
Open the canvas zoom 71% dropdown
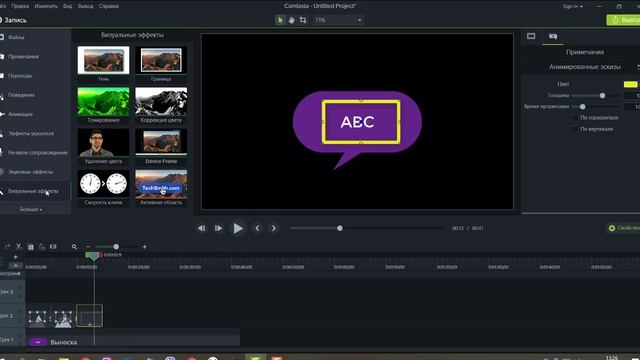pyautogui.click(x=338, y=20)
